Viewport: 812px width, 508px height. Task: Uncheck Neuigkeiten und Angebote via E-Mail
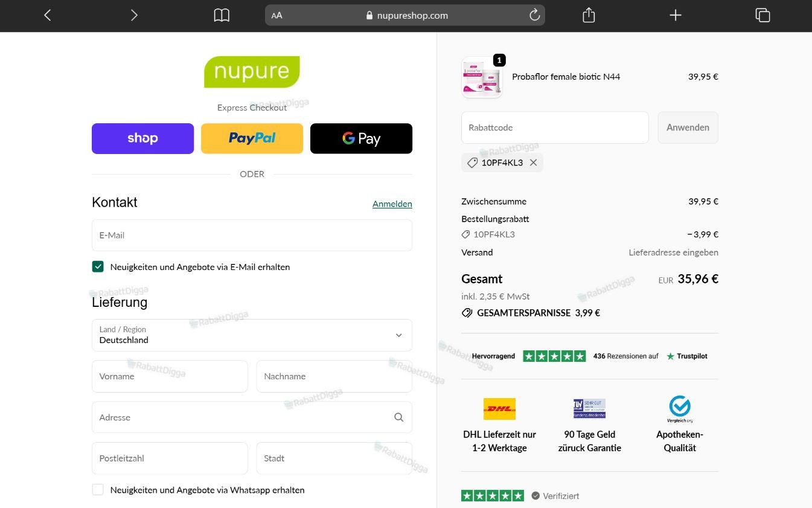(x=98, y=266)
